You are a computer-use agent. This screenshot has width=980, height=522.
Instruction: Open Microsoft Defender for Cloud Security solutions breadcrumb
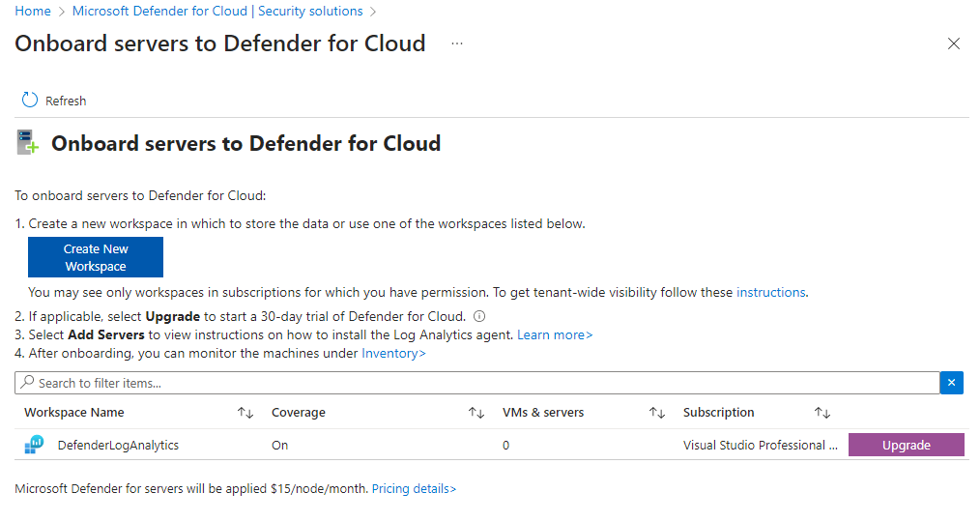pyautogui.click(x=217, y=12)
